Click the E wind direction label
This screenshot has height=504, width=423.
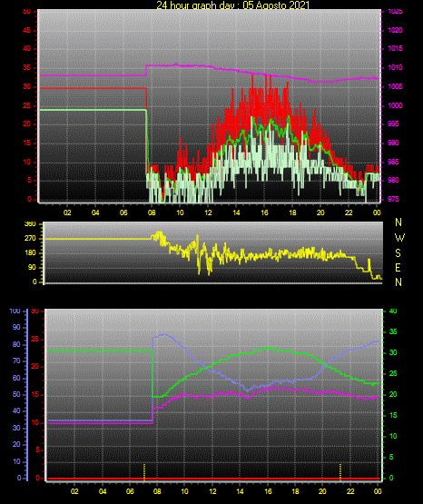click(x=398, y=268)
